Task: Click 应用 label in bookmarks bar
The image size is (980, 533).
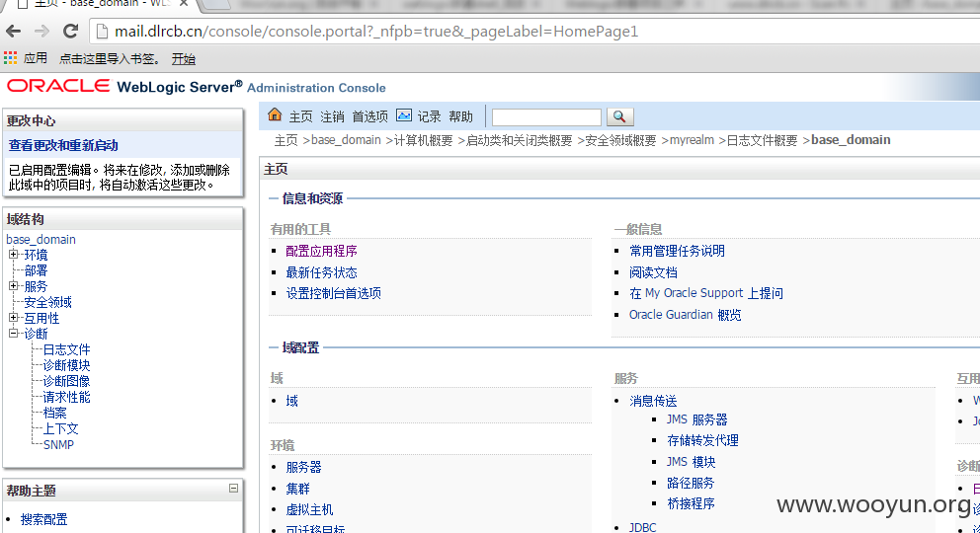Action: 36,58
